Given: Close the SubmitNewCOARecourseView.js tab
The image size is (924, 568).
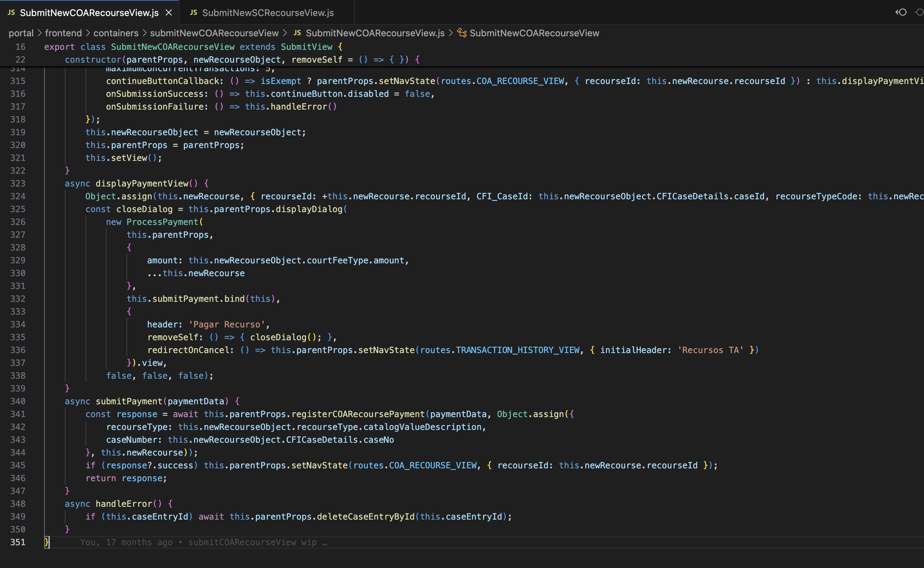Looking at the screenshot, I should pos(169,13).
